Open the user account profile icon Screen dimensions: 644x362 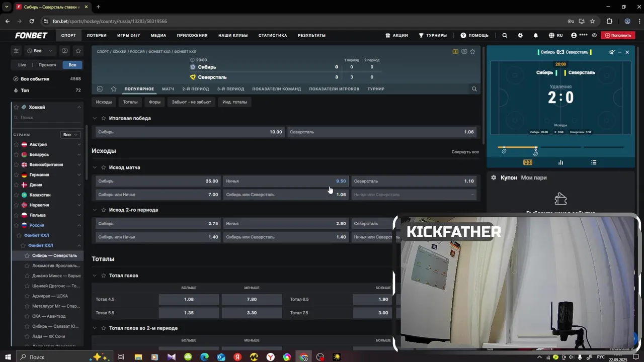(x=574, y=35)
